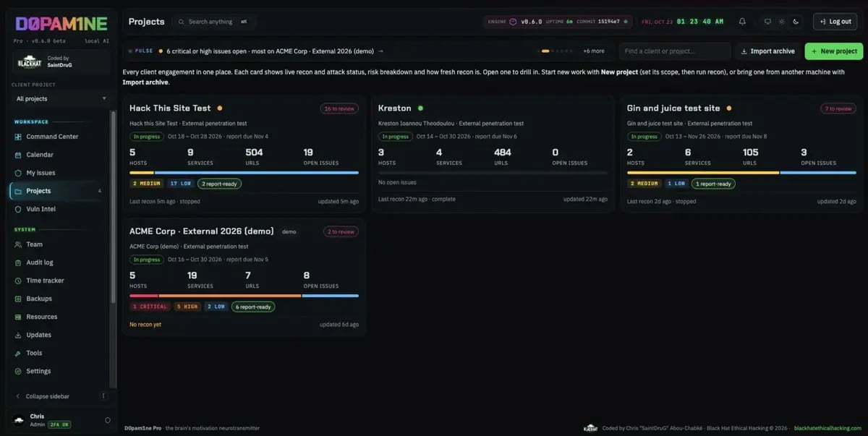This screenshot has width=868, height=436.
Task: Click Kreston's No open issues text
Action: [x=397, y=182]
